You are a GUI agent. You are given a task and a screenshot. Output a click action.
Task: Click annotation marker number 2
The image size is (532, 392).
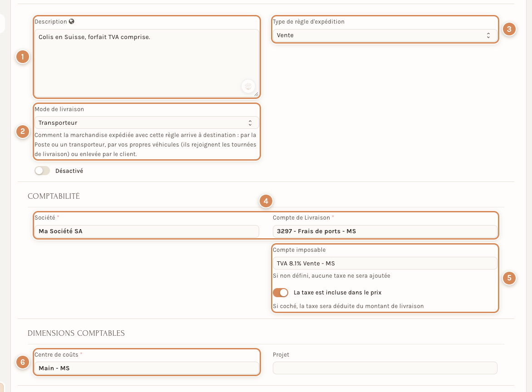pos(23,131)
